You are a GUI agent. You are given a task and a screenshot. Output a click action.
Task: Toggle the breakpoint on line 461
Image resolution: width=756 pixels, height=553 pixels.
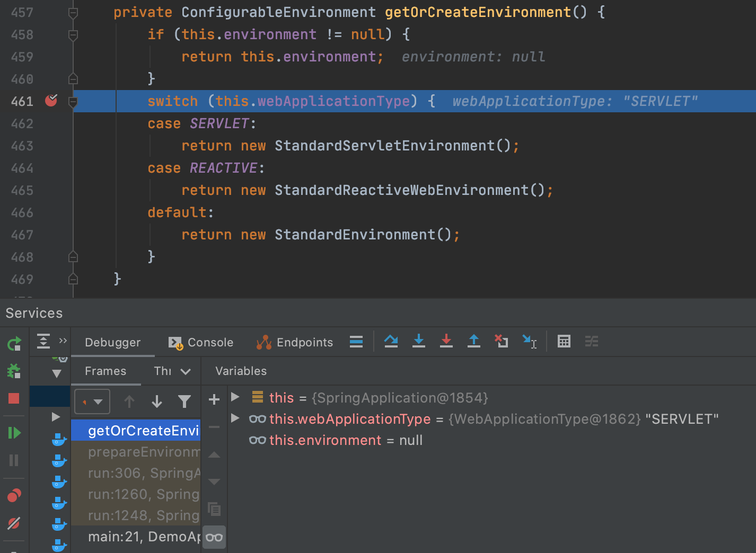tap(51, 100)
